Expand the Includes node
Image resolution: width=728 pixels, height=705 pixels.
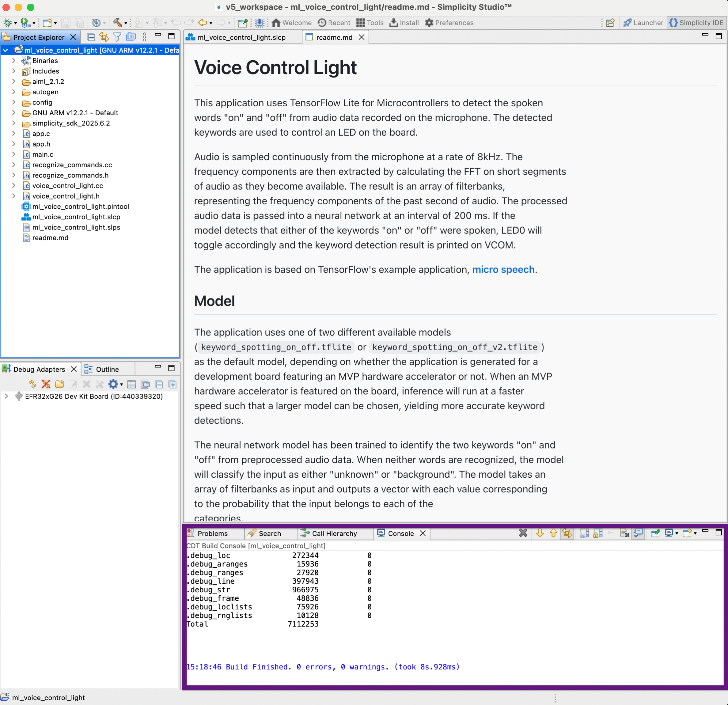pyautogui.click(x=14, y=71)
